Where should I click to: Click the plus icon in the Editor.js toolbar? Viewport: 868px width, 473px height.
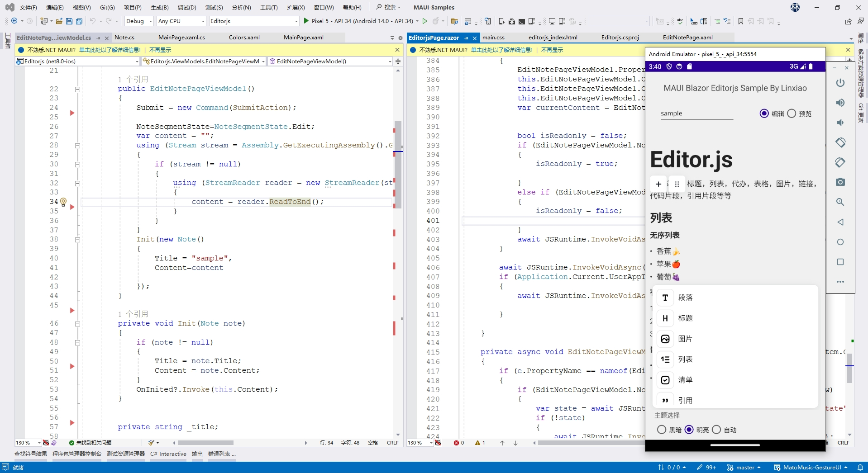[x=658, y=184]
